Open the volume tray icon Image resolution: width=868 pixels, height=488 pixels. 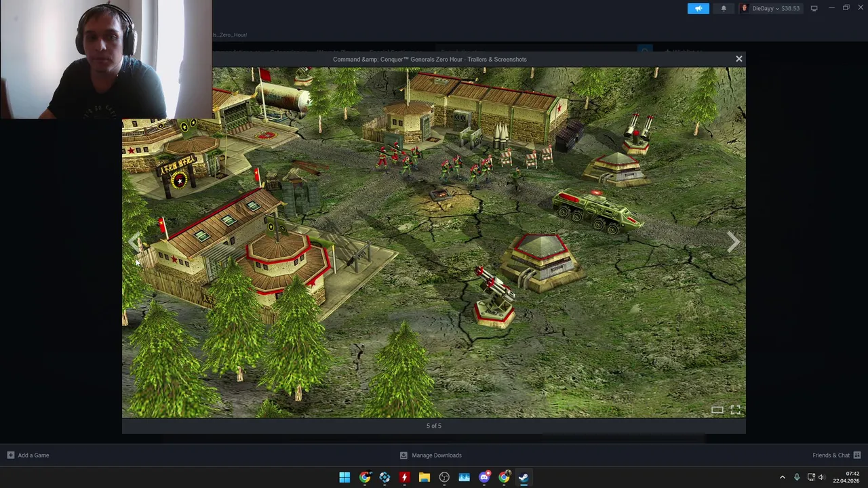pos(821,477)
